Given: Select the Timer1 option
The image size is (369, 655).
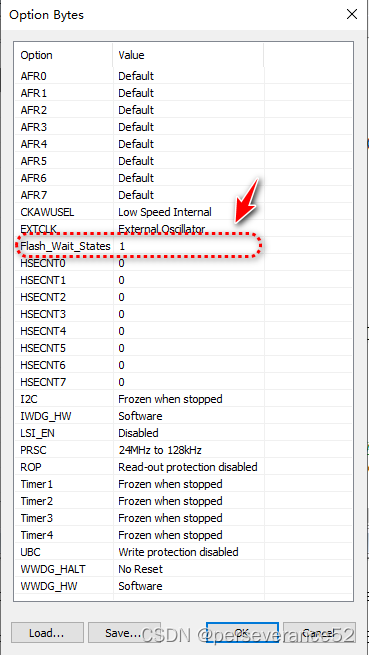Looking at the screenshot, I should click(37, 485).
